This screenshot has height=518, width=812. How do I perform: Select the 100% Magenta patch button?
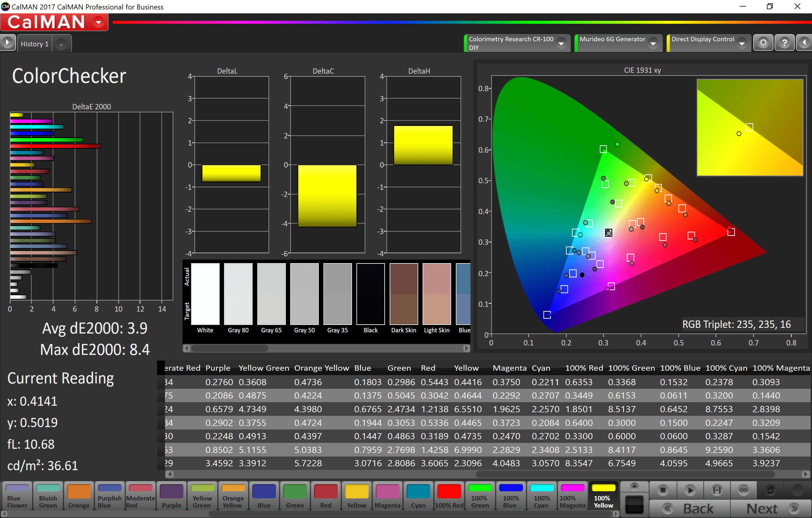point(572,496)
